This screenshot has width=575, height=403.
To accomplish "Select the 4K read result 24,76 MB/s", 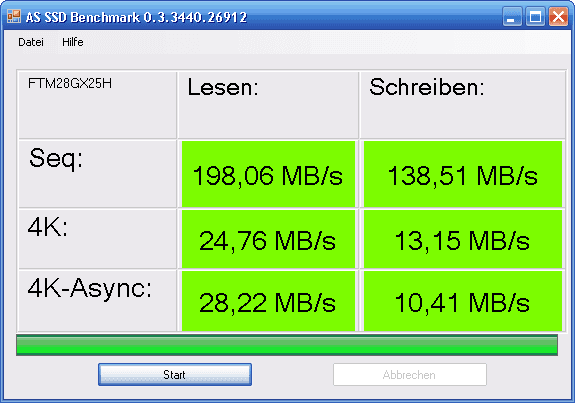I will pos(268,239).
